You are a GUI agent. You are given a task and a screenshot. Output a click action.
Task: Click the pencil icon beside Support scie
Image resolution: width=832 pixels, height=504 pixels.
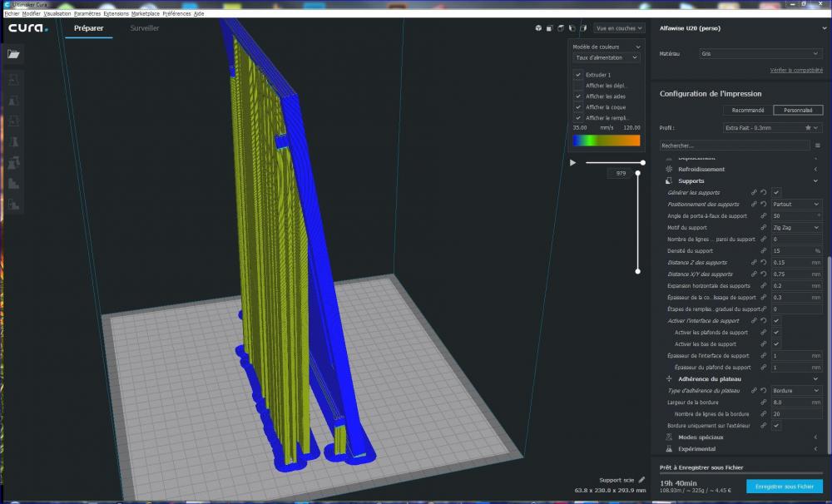click(641, 480)
